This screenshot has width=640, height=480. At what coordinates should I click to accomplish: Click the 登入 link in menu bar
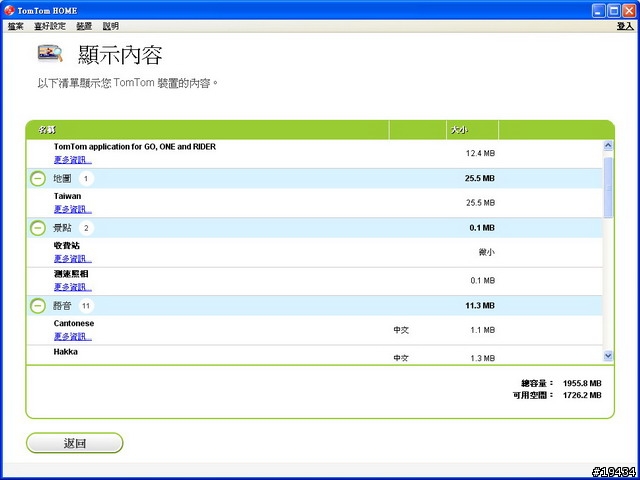coord(625,26)
